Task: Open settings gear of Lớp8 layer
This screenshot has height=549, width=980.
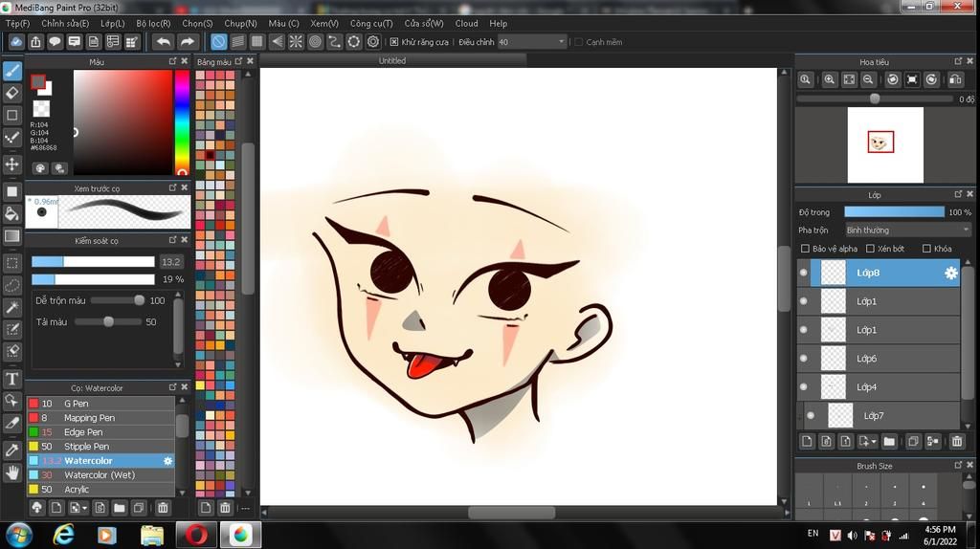Action: pyautogui.click(x=950, y=273)
